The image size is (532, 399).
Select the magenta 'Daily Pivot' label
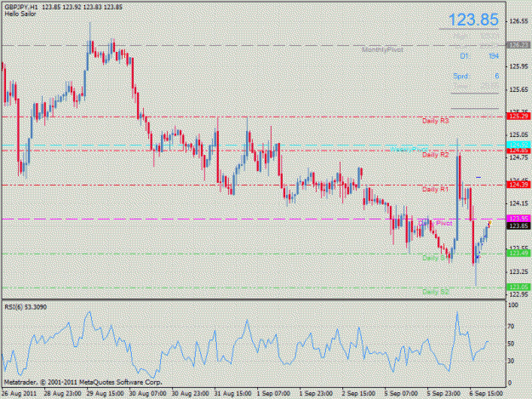click(435, 223)
